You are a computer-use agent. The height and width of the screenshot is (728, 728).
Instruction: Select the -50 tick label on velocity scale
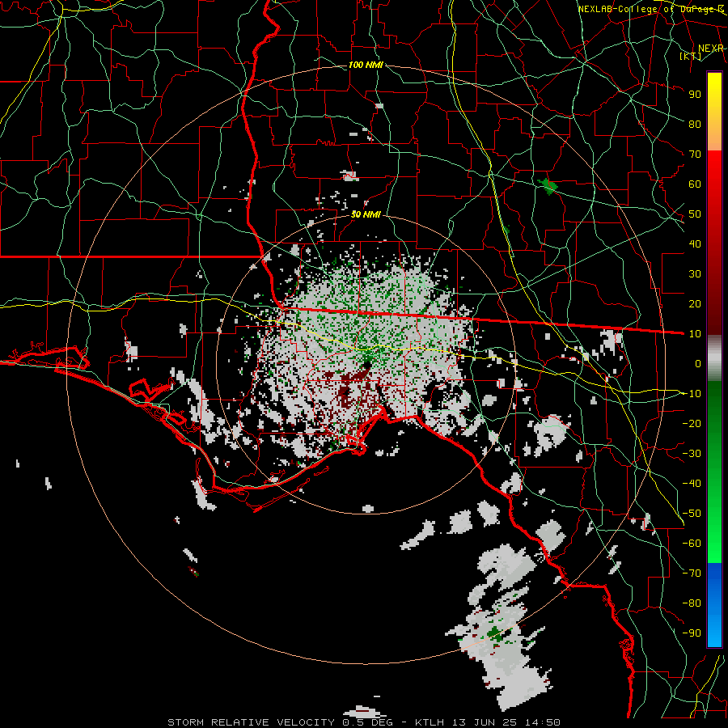pyautogui.click(x=692, y=514)
